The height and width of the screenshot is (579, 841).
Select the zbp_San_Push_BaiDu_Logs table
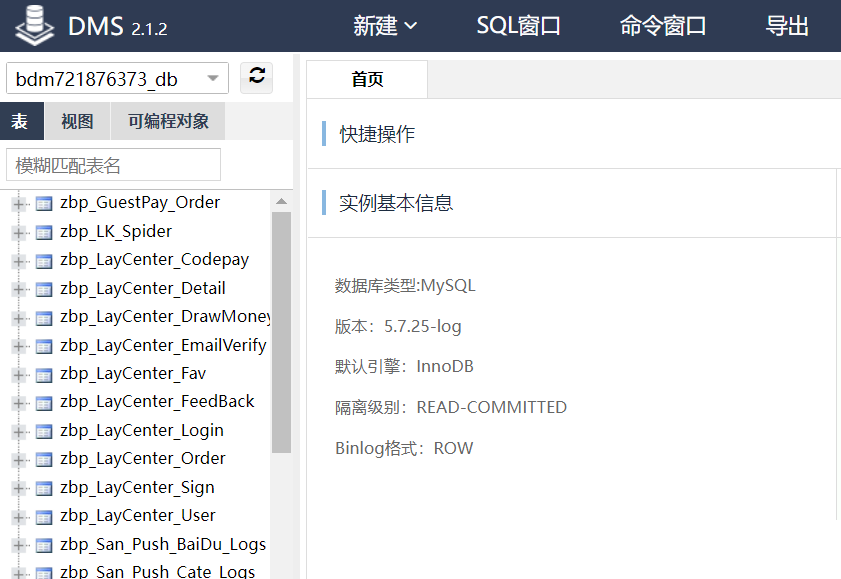[163, 544]
